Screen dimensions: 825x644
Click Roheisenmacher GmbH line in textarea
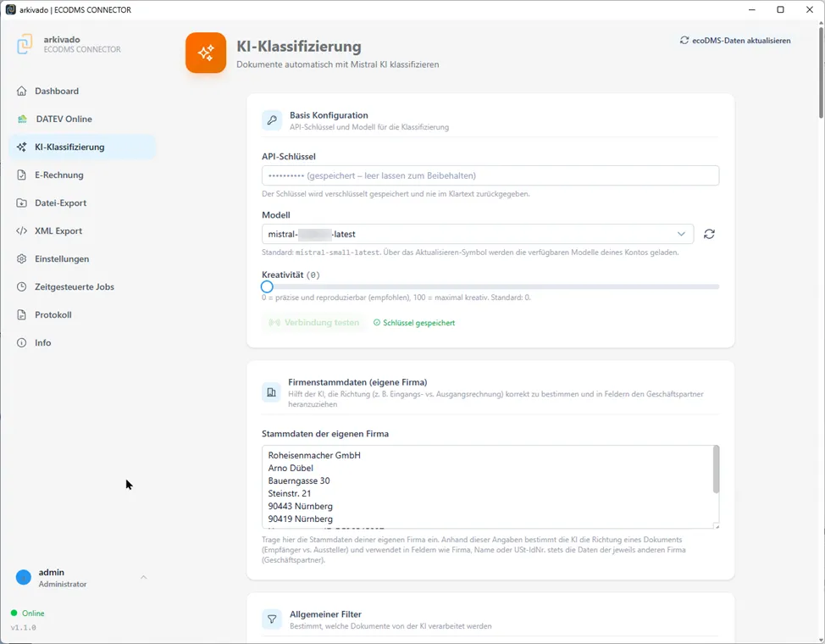(x=314, y=455)
